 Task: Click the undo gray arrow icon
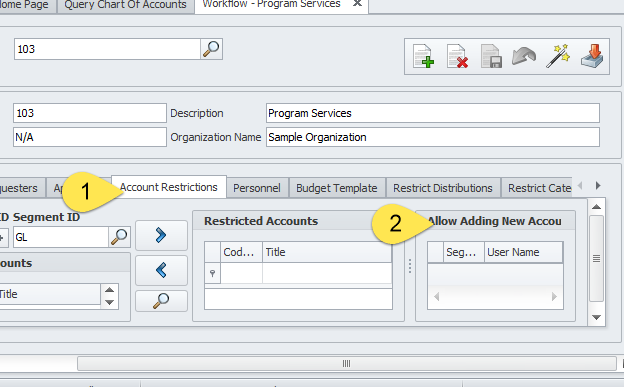(524, 56)
